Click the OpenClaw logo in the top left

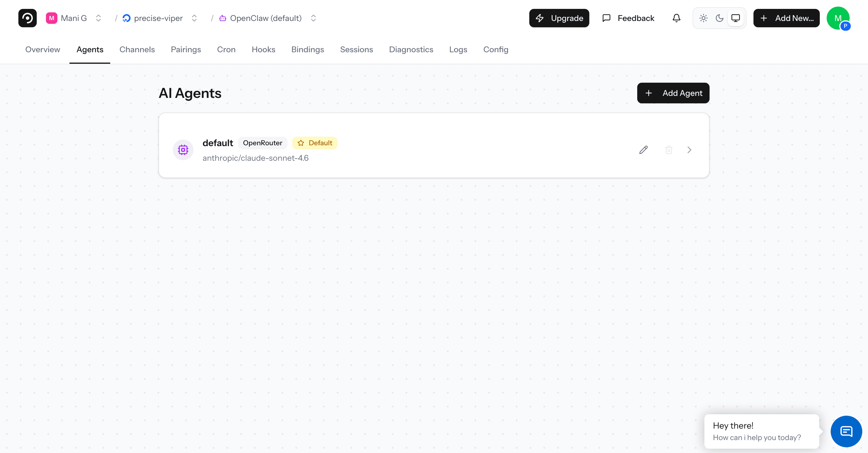click(x=27, y=18)
